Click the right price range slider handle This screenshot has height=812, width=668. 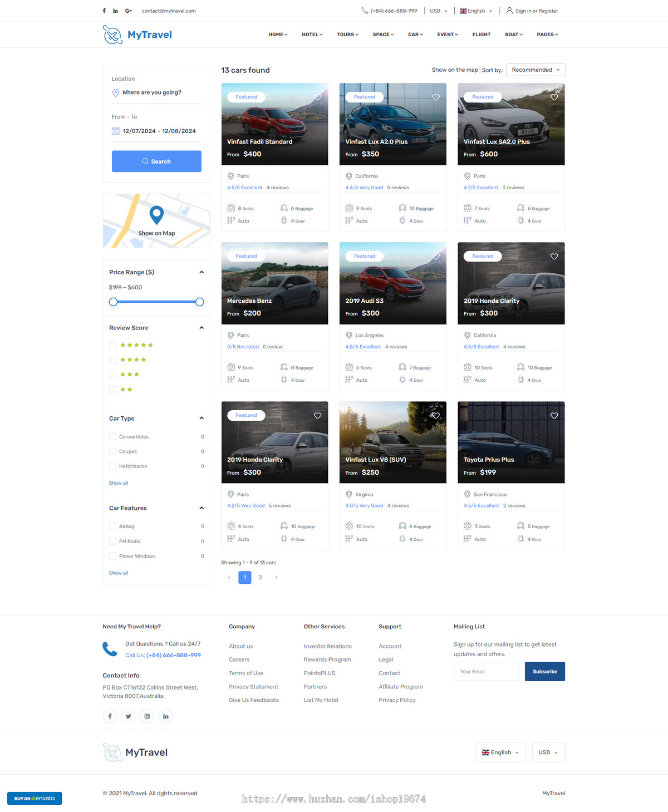click(200, 302)
